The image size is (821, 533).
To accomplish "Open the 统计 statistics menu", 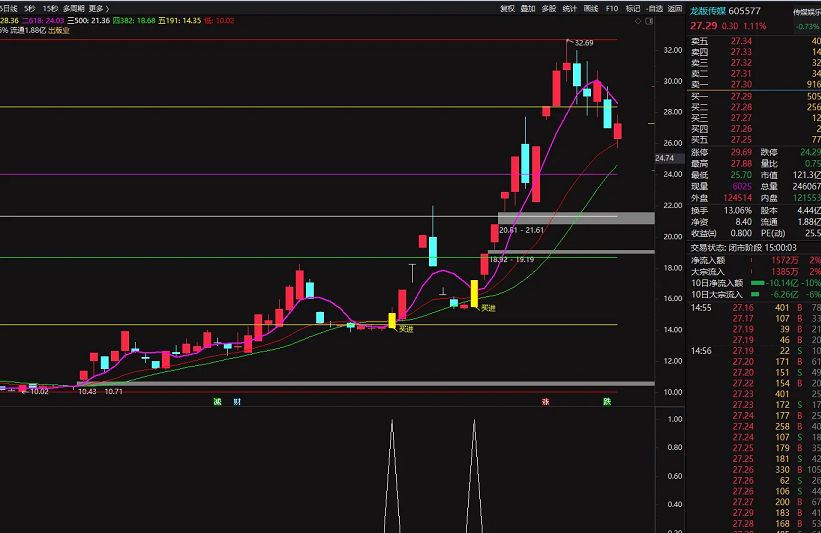I will tap(570, 8).
